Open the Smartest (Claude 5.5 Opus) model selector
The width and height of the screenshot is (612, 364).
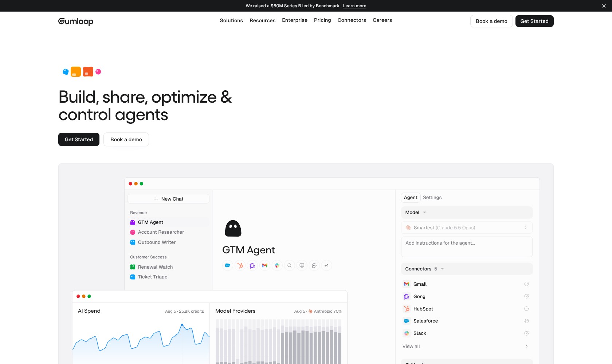[x=467, y=227]
